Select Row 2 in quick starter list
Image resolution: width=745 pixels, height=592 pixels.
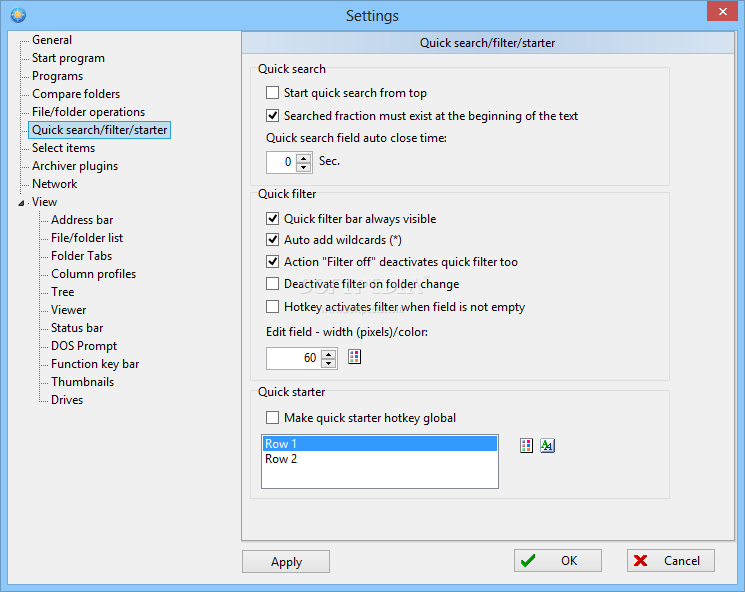[x=380, y=459]
